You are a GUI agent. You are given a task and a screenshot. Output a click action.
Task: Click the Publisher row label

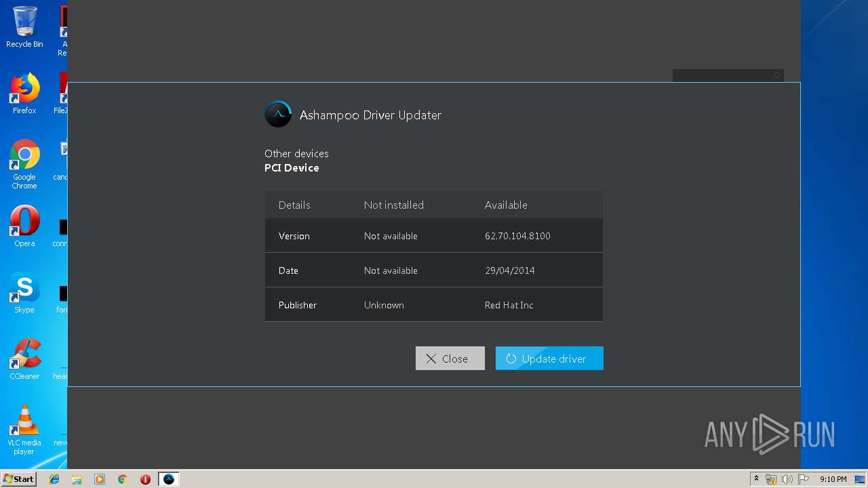tap(297, 305)
